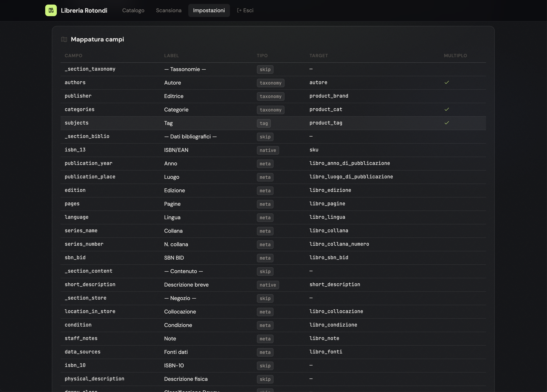Click the pages field name
The image size is (547, 392).
[72, 204]
